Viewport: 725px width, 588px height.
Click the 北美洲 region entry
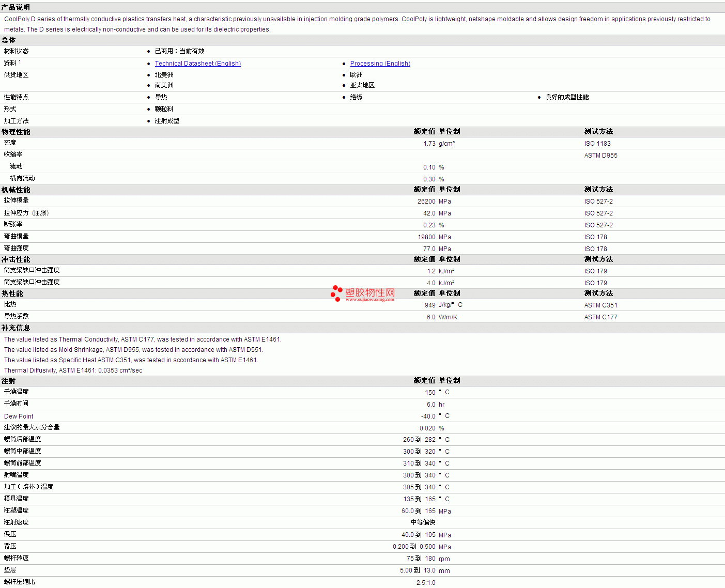[x=164, y=75]
